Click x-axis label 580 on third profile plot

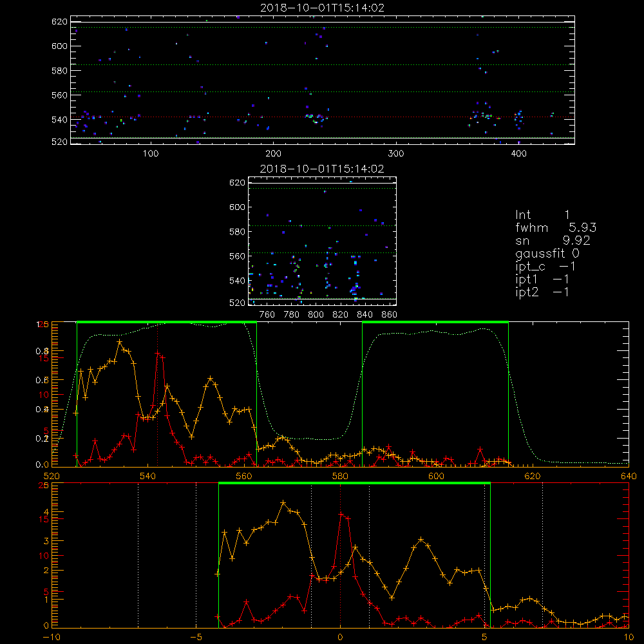(340, 476)
